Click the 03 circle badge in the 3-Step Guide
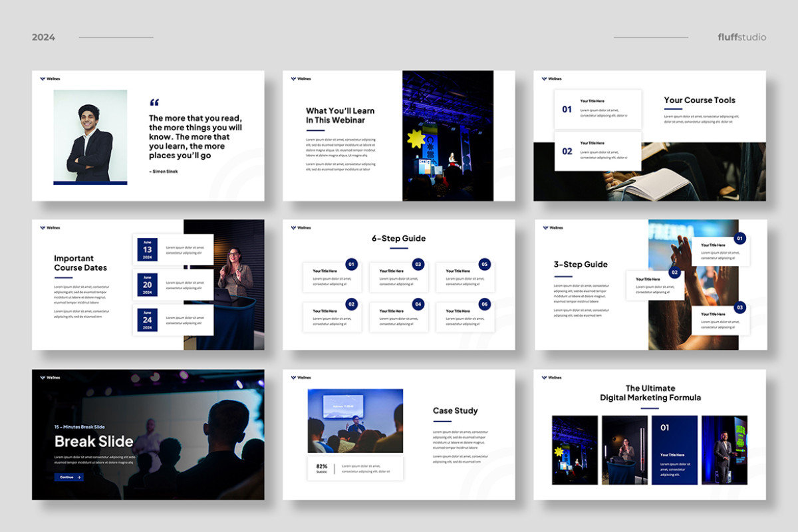The height and width of the screenshot is (532, 798). 739,307
